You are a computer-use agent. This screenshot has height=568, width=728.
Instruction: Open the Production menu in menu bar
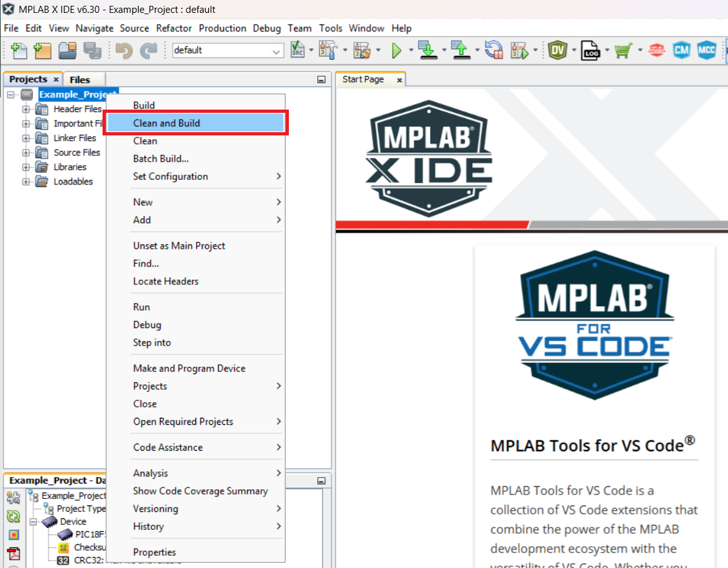222,28
